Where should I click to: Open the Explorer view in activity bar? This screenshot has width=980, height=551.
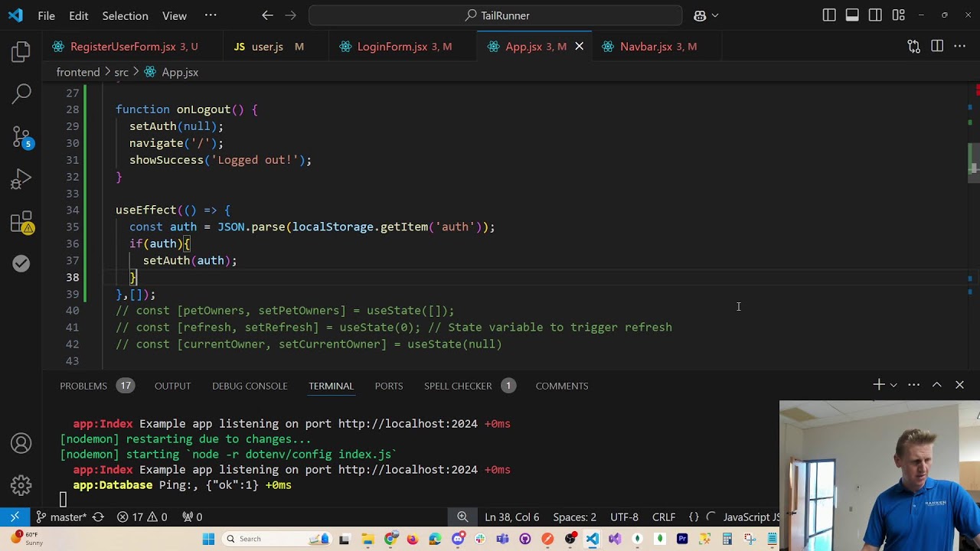point(21,52)
